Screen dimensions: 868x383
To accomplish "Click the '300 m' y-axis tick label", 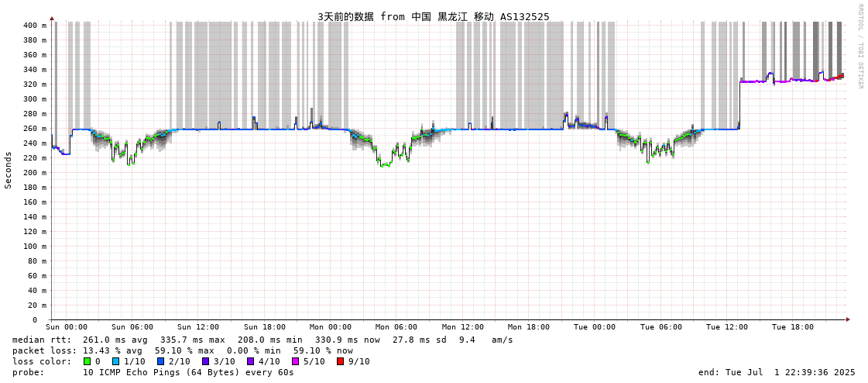I will click(x=35, y=98).
